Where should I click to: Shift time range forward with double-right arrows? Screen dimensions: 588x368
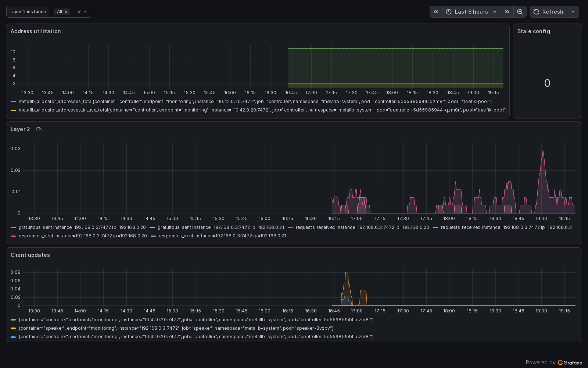pyautogui.click(x=507, y=12)
